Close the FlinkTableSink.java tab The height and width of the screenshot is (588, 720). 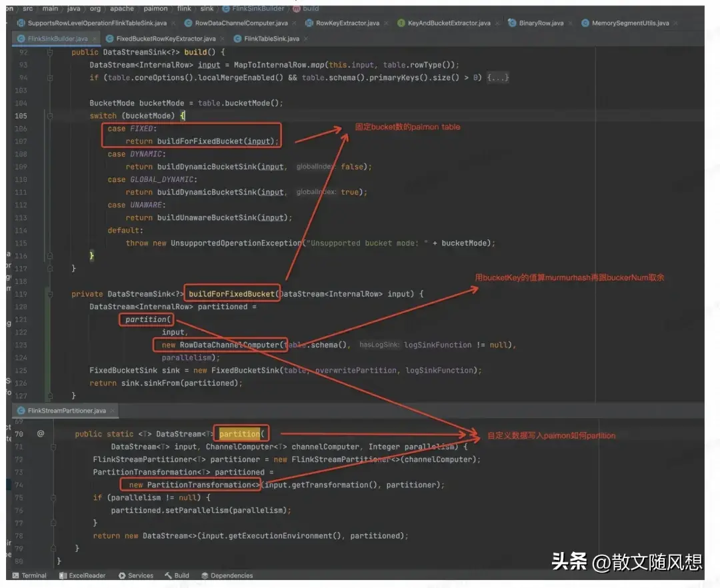(306, 39)
